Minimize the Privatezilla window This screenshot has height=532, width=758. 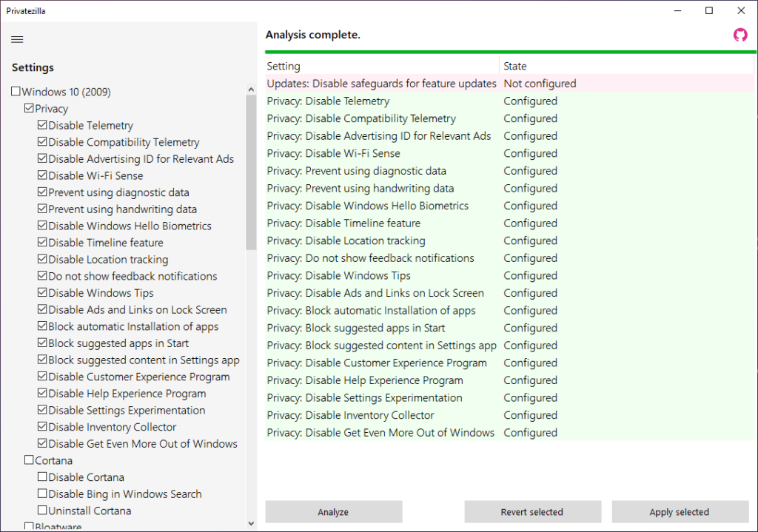tap(677, 10)
